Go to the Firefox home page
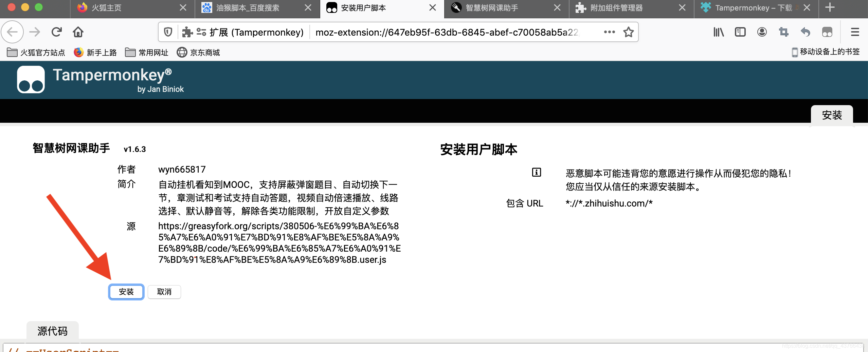Screen dimensions: 868x352 (x=78, y=32)
